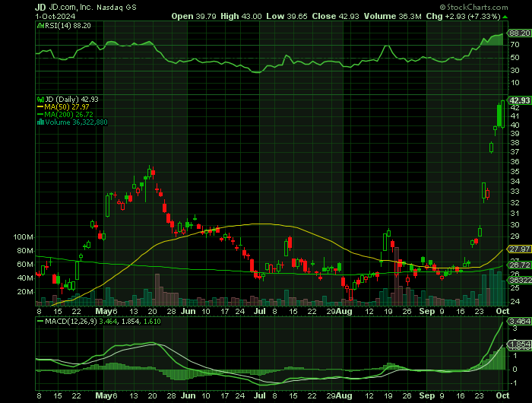Click the 36322 volume tag on right axis

pyautogui.click(x=519, y=280)
